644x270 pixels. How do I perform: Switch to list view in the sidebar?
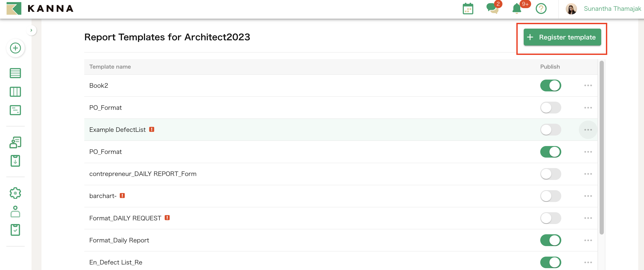(x=15, y=73)
